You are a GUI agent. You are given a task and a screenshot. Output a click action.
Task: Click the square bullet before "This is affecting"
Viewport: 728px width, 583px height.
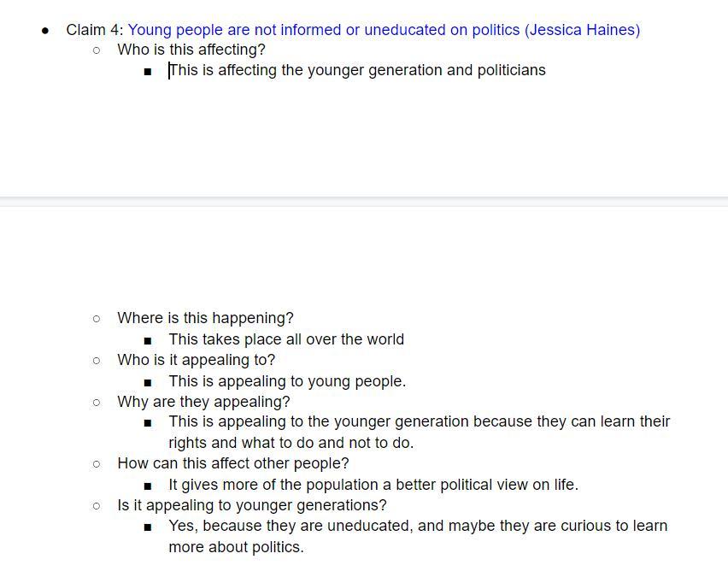pos(148,72)
